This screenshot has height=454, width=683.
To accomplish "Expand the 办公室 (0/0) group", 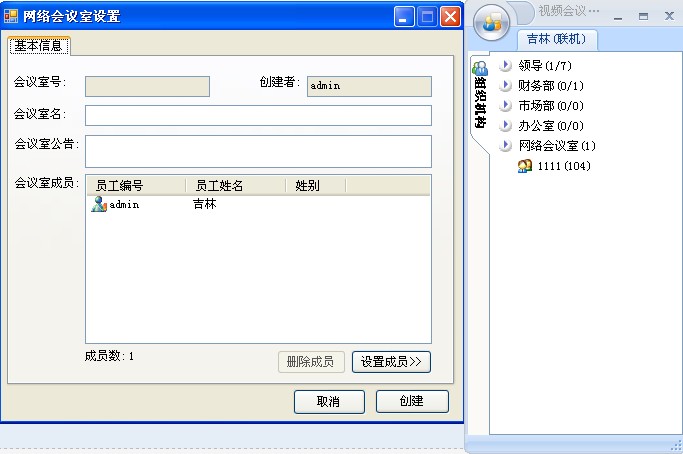I will [505, 125].
